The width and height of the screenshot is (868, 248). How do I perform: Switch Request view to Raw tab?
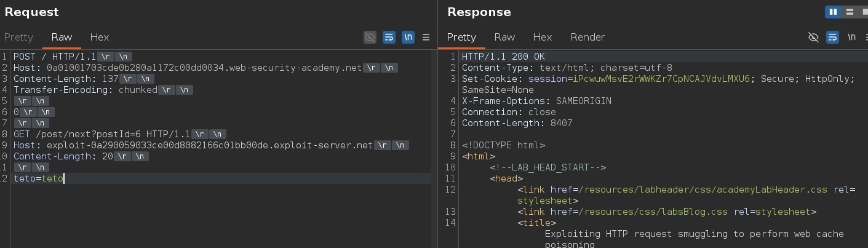pos(62,37)
